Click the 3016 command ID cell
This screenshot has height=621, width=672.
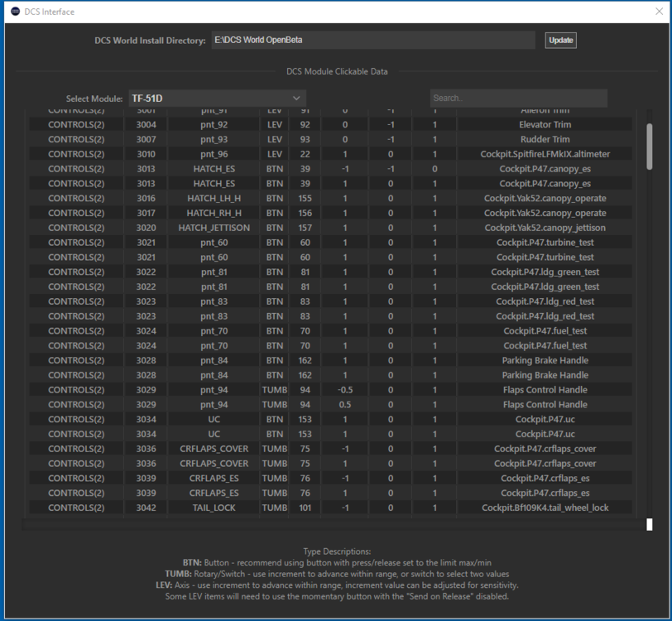146,198
